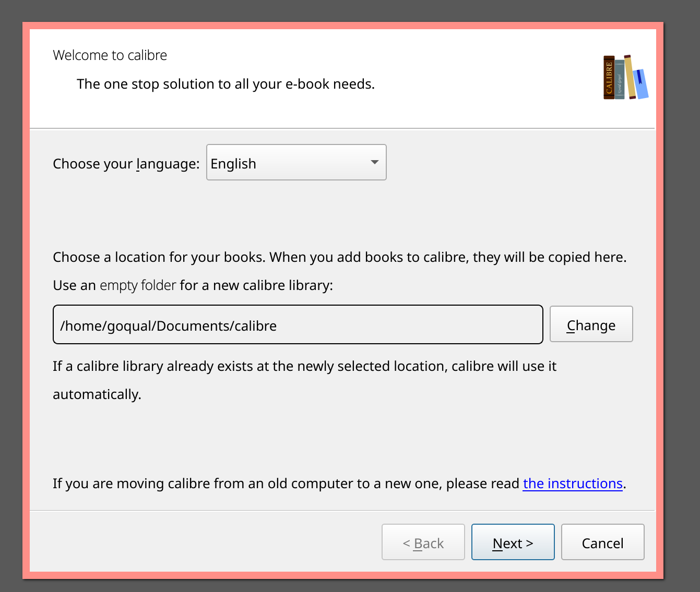This screenshot has width=700, height=592.
Task: Click the 'If a calibre library already exists' text
Action: [x=305, y=380]
